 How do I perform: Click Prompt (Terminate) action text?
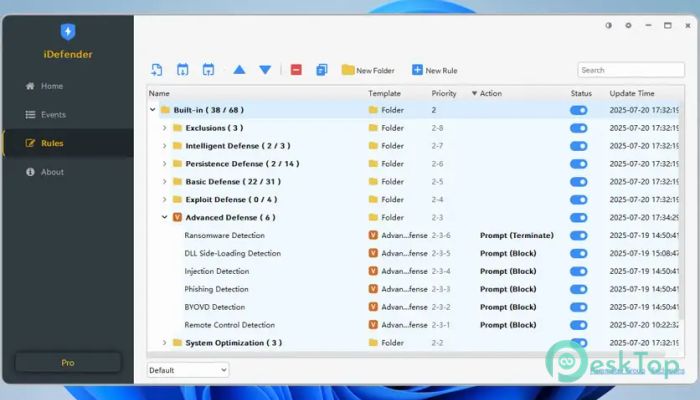click(517, 235)
